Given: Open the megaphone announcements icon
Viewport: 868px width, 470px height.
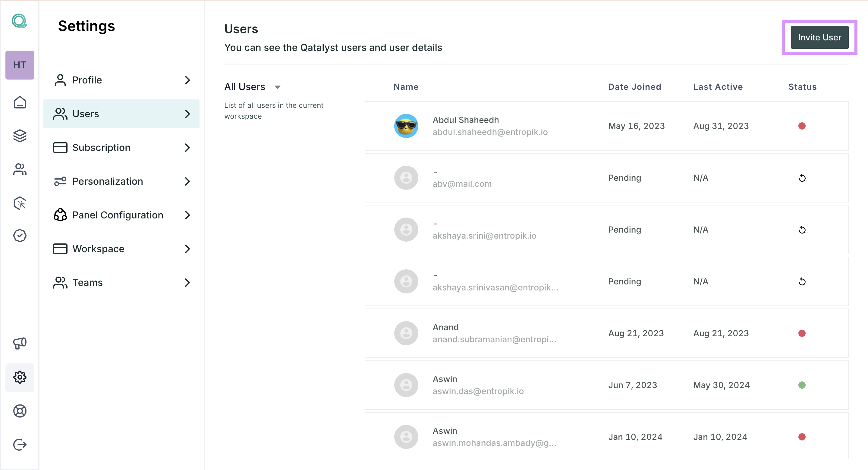Looking at the screenshot, I should pos(20,343).
